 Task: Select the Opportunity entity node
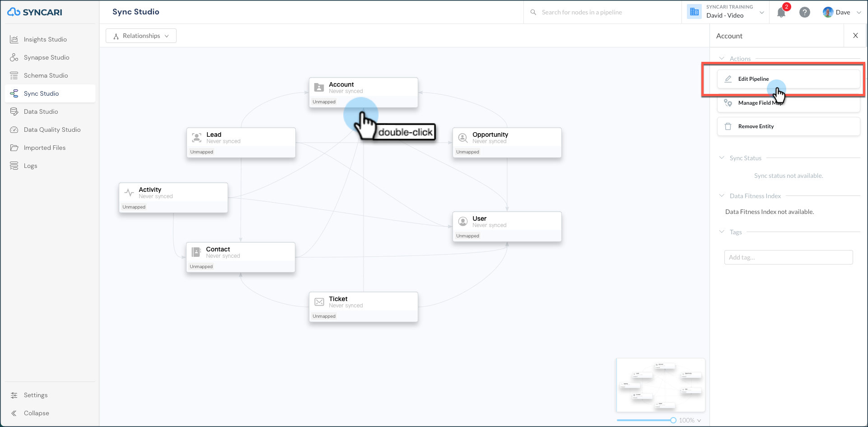point(507,143)
